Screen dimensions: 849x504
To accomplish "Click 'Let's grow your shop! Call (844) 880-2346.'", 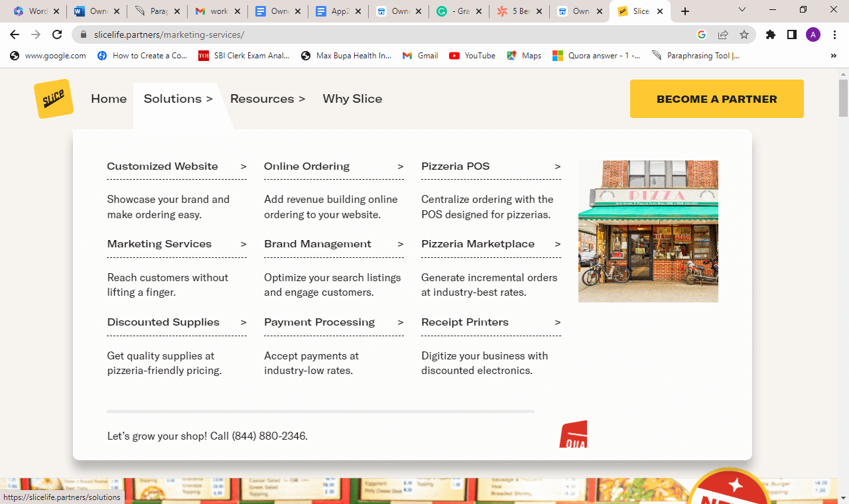I will tap(208, 436).
